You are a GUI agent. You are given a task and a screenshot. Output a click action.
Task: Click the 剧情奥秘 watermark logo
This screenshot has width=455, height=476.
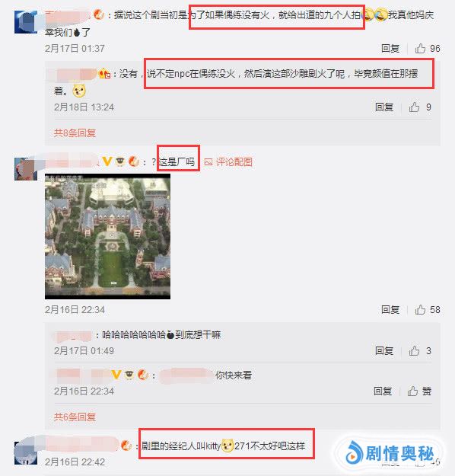tap(390, 453)
